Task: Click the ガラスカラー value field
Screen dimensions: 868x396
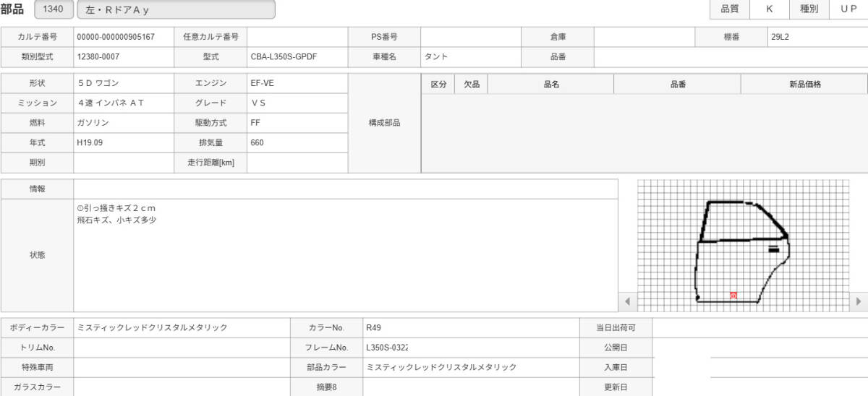Action: coord(182,387)
